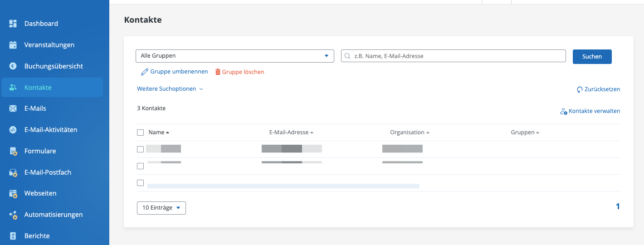Image resolution: width=644 pixels, height=245 pixels.
Task: Click the Kontakte verwalten link
Action: (590, 111)
